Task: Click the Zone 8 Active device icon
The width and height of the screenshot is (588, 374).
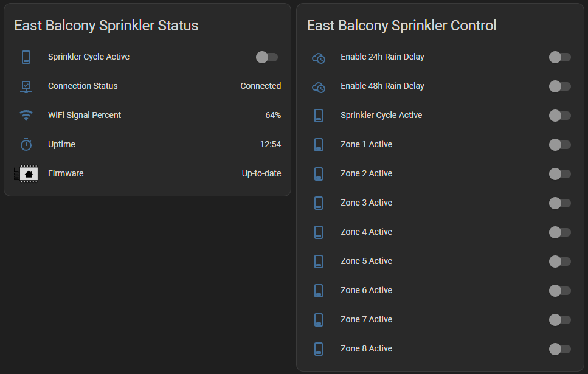Action: point(319,349)
